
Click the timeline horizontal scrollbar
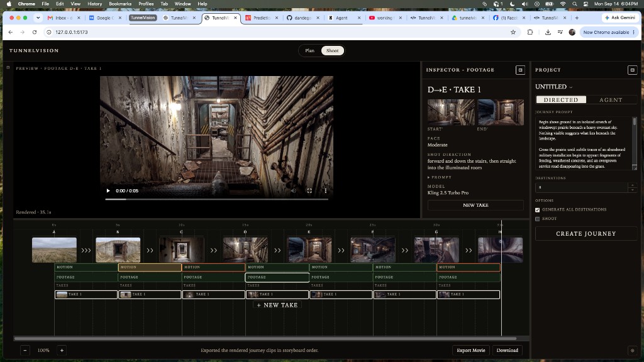coord(265,339)
